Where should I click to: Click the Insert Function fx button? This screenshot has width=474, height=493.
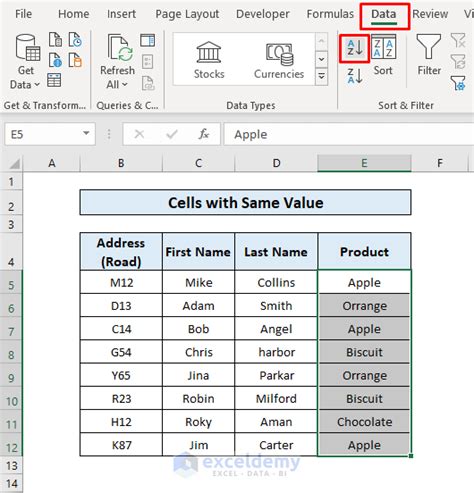204,134
